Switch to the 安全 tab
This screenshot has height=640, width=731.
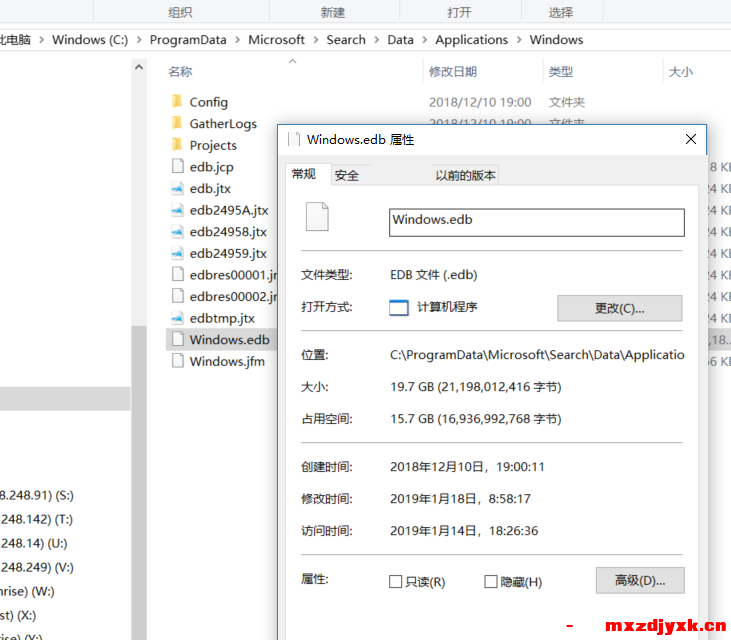(347, 175)
